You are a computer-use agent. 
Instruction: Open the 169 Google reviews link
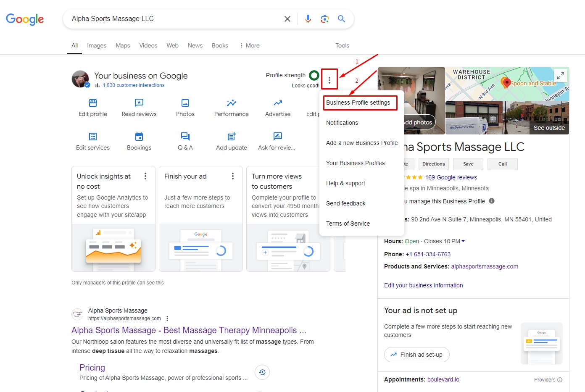(x=451, y=177)
